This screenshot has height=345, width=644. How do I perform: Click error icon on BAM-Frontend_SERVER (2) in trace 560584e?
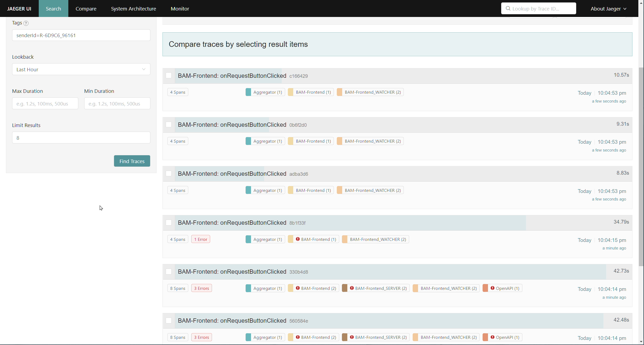[352, 337]
